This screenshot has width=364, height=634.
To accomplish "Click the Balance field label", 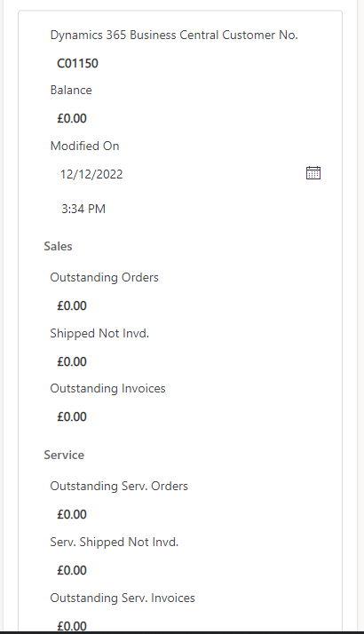I will (71, 90).
